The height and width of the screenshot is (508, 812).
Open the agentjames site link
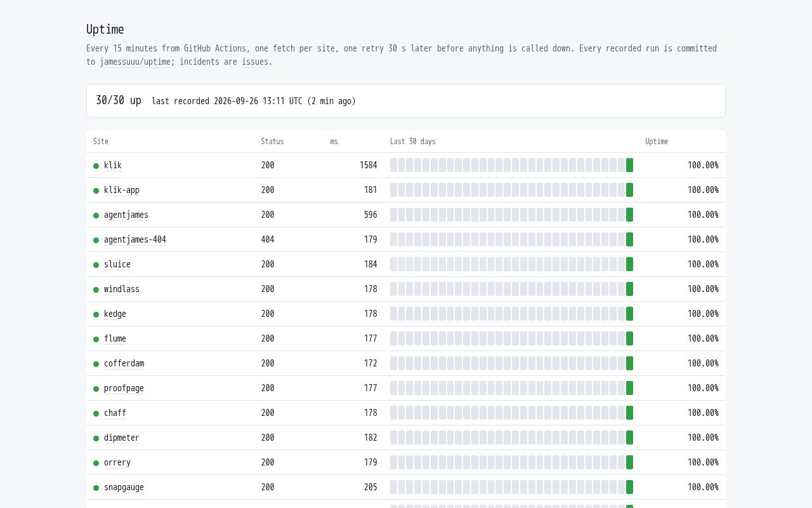126,215
